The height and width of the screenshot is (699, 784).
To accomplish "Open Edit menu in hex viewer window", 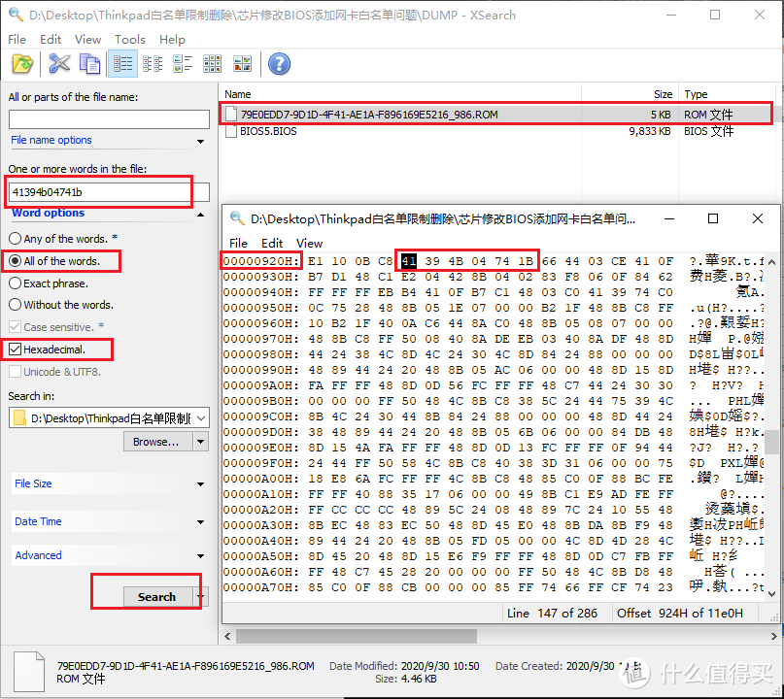I will pyautogui.click(x=272, y=244).
